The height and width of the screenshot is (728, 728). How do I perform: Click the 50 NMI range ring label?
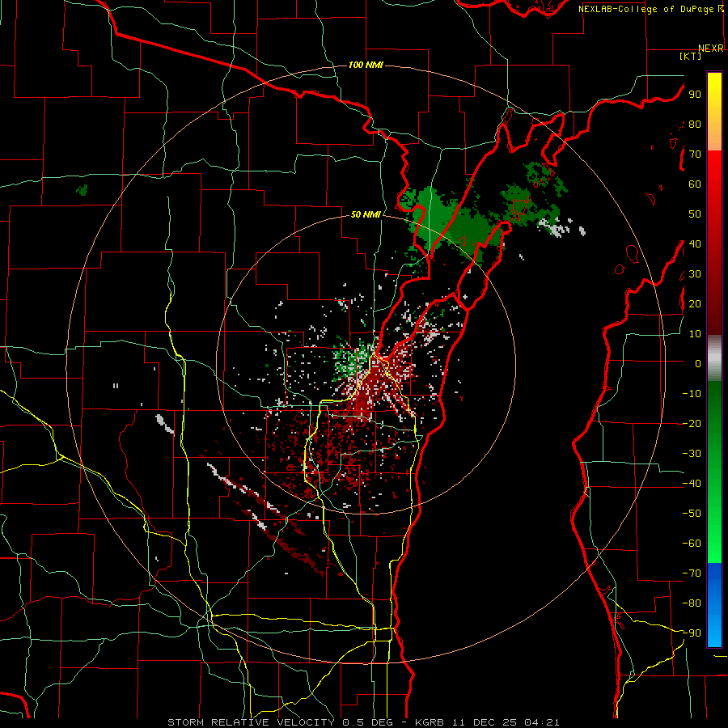pos(366,214)
